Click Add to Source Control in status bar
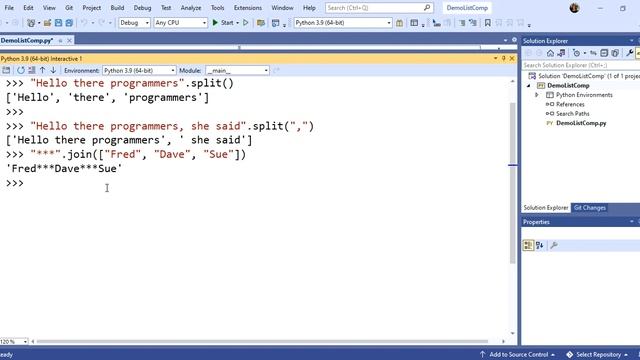 (x=518, y=354)
